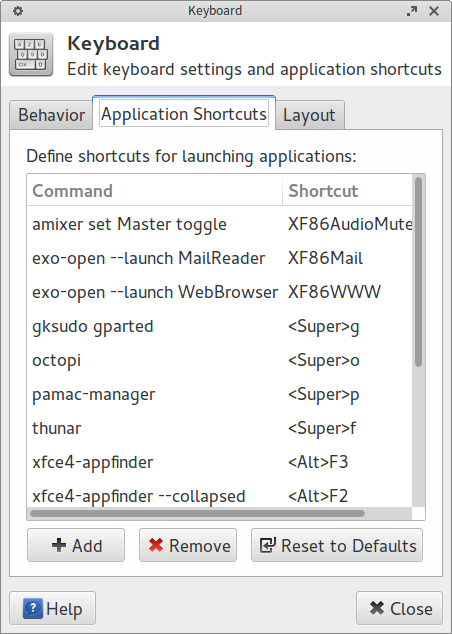Open the window menu gear icon
Screen dimensions: 452x634
click(x=18, y=11)
